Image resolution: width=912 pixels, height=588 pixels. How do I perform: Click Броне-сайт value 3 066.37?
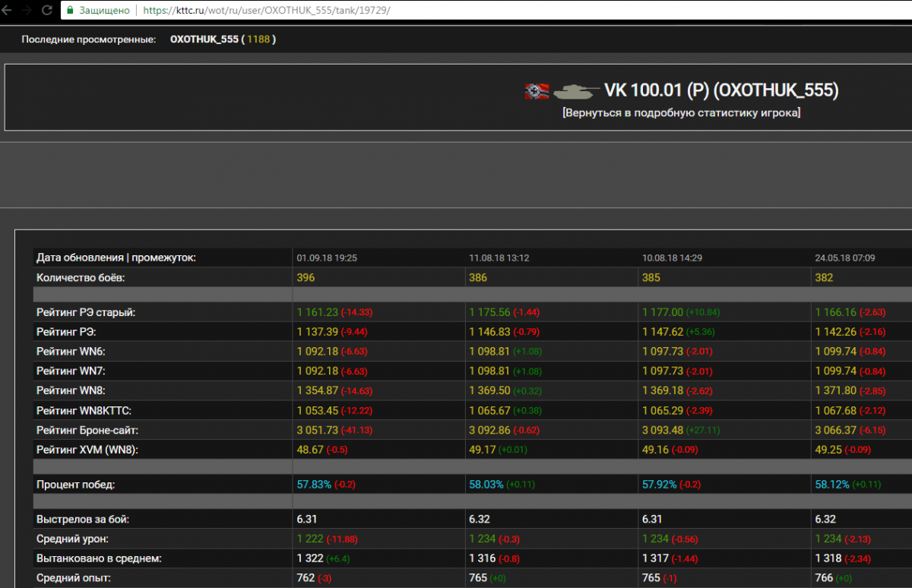(x=836, y=430)
